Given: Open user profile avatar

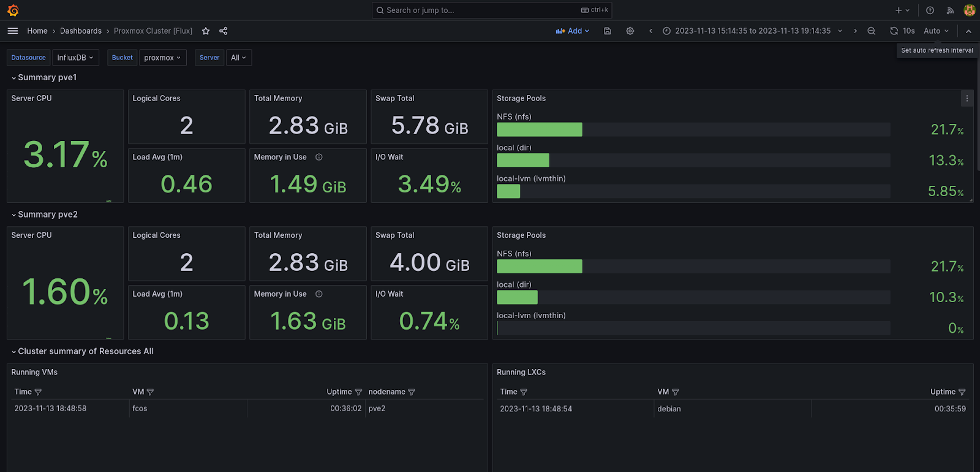Looking at the screenshot, I should pyautogui.click(x=969, y=10).
